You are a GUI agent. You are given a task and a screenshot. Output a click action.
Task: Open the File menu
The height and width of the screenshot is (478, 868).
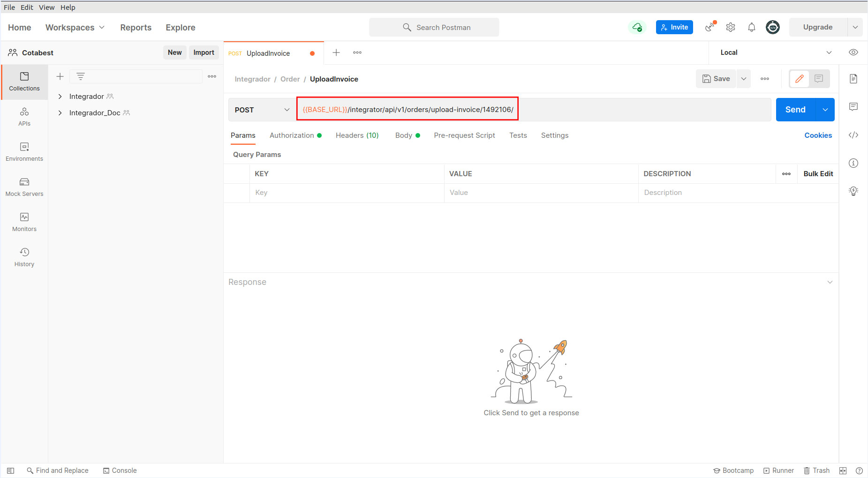tap(9, 7)
